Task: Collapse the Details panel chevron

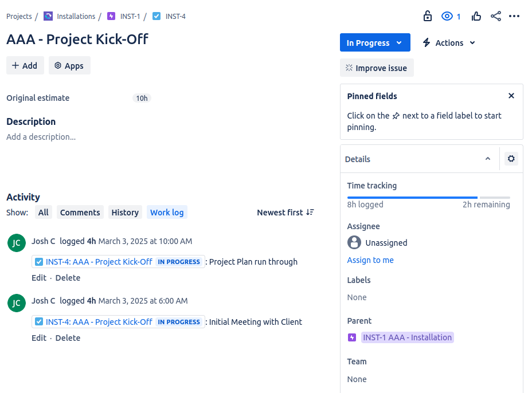Action: tap(487, 159)
